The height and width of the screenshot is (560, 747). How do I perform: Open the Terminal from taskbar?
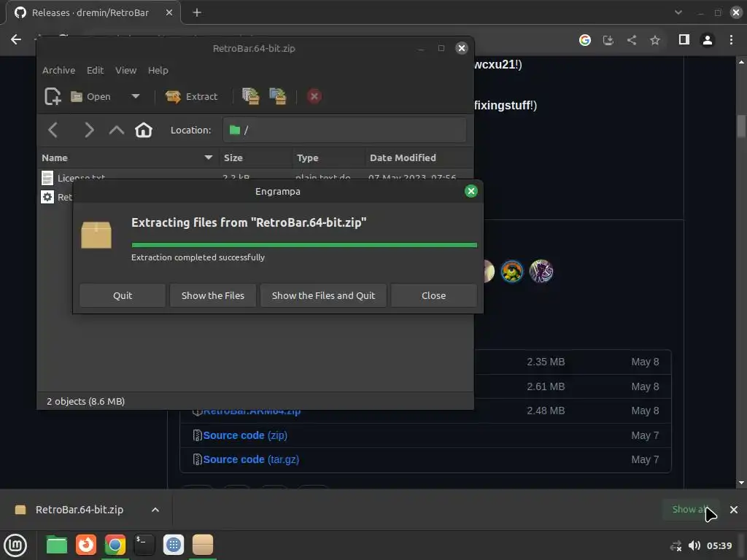point(144,545)
